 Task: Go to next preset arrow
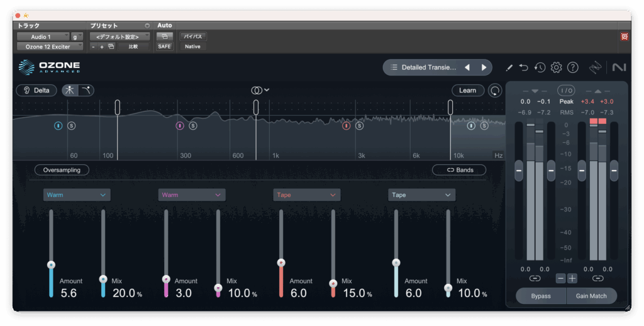484,67
